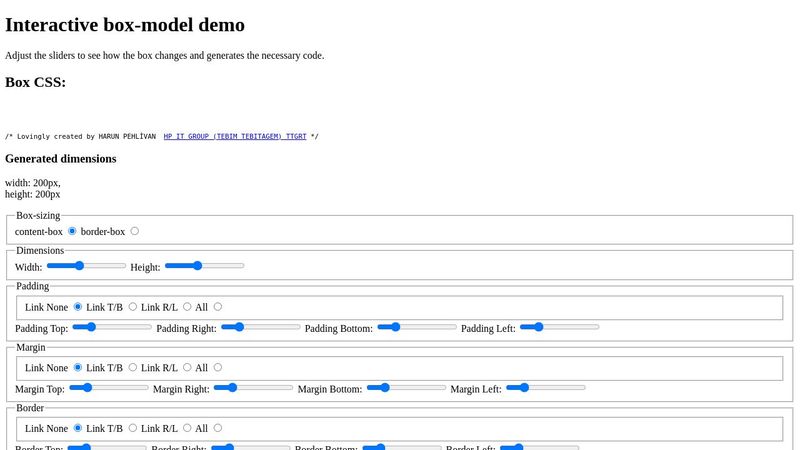Click the Padding Right slider
The height and width of the screenshot is (450, 800).
tap(260, 327)
